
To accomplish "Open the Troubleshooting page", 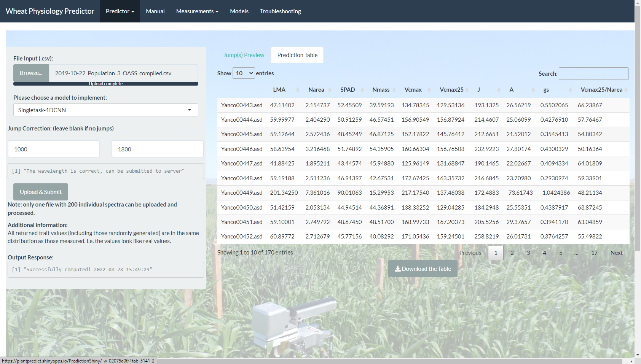I will tap(280, 11).
